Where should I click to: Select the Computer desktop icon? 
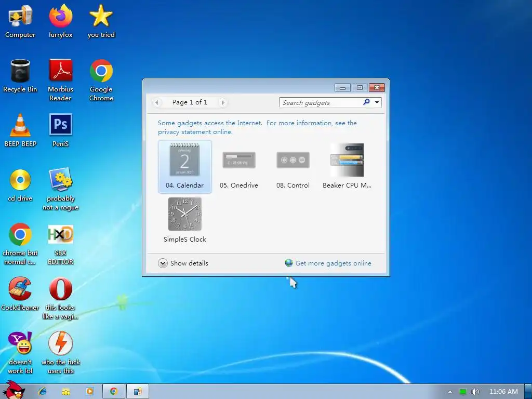click(20, 22)
